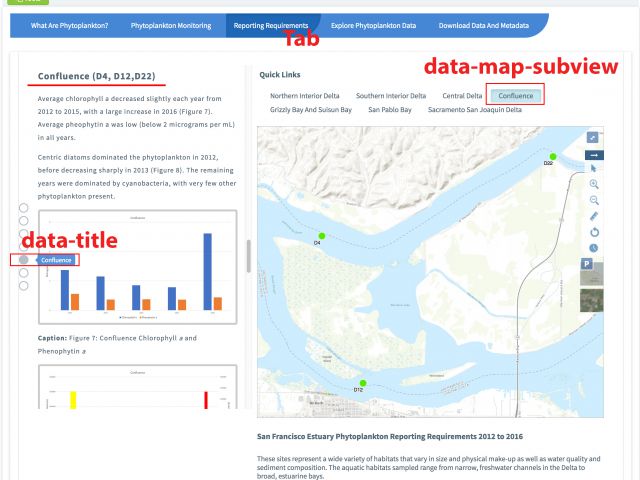
Task: Click the map fullscreen expand icon
Action: coord(593,138)
